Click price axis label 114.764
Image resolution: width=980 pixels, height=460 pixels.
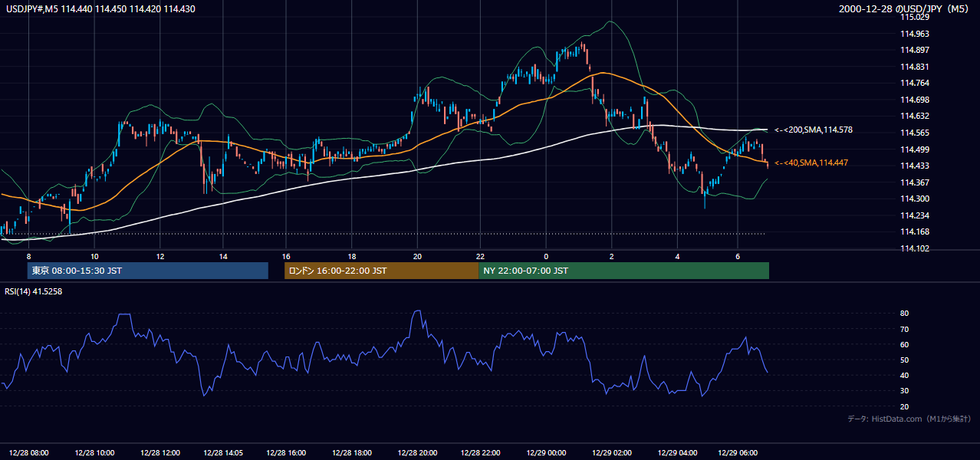(915, 83)
